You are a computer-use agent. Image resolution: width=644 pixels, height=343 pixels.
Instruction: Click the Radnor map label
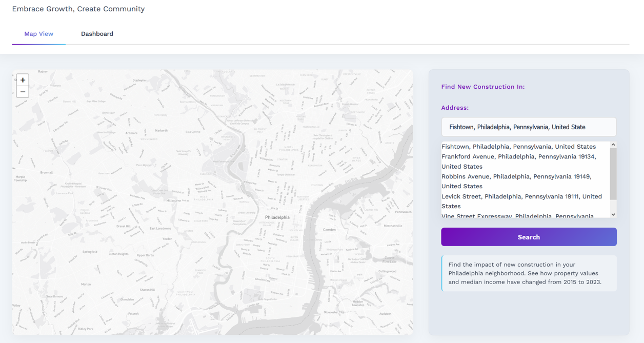pos(43,72)
